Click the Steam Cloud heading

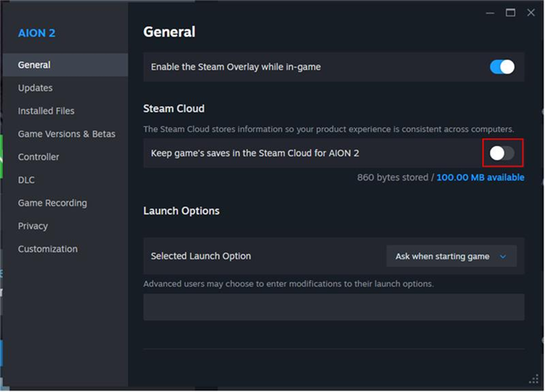click(x=174, y=109)
